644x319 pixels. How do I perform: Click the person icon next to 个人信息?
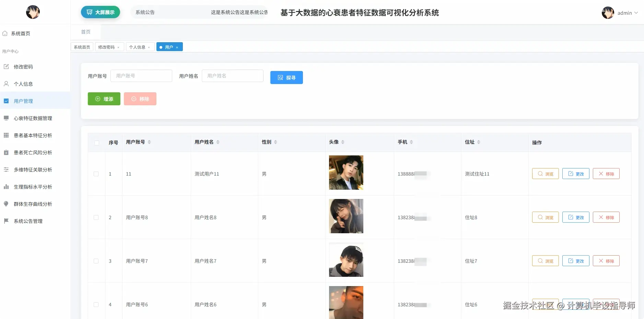(6, 84)
